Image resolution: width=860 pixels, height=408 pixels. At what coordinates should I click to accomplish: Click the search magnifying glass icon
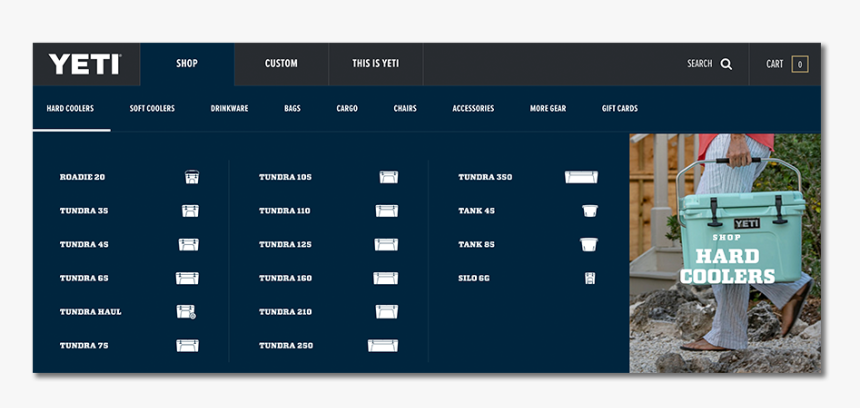[726, 64]
